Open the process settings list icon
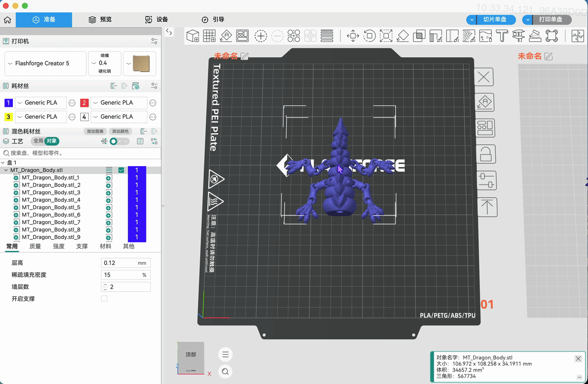Viewport: 588px width, 384px height. [x=141, y=141]
